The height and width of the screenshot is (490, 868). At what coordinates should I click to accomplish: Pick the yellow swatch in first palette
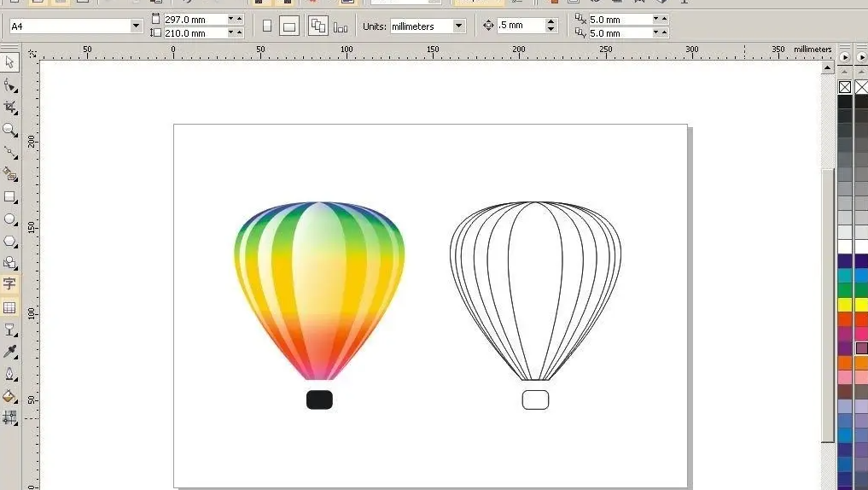coord(845,305)
